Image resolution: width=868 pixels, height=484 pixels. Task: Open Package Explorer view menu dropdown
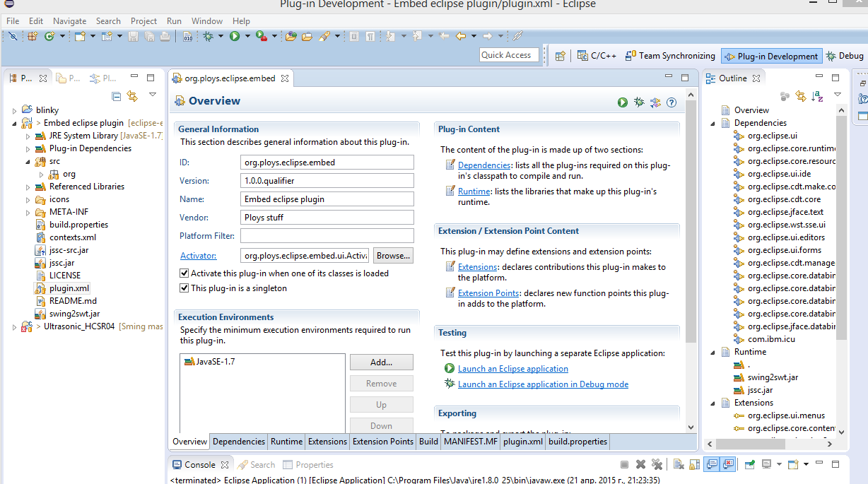click(x=152, y=95)
